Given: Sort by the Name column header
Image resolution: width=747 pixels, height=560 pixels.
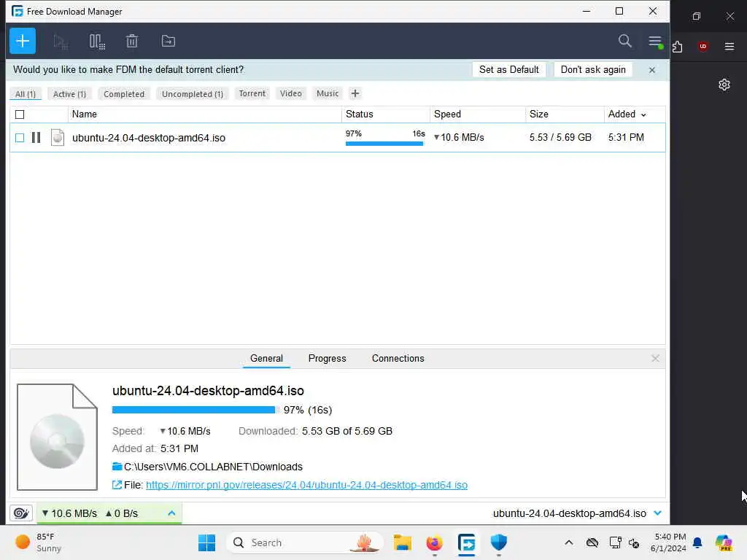Looking at the screenshot, I should pos(205,114).
